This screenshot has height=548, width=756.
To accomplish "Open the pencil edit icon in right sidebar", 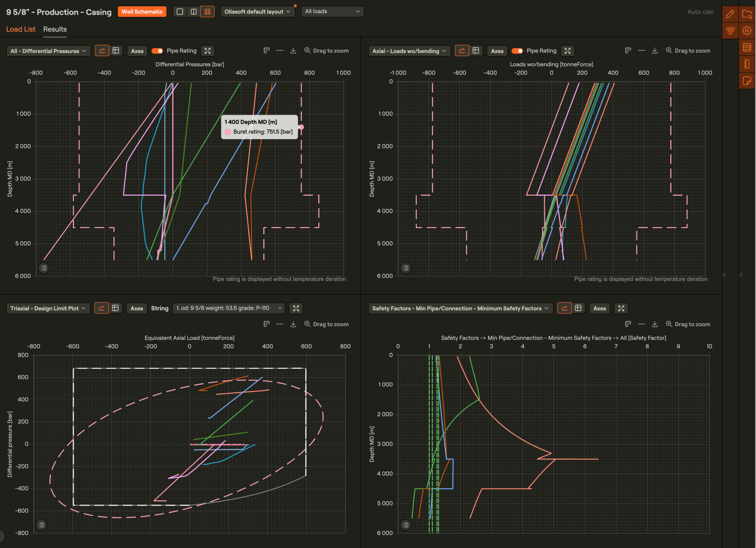I will coord(730,14).
